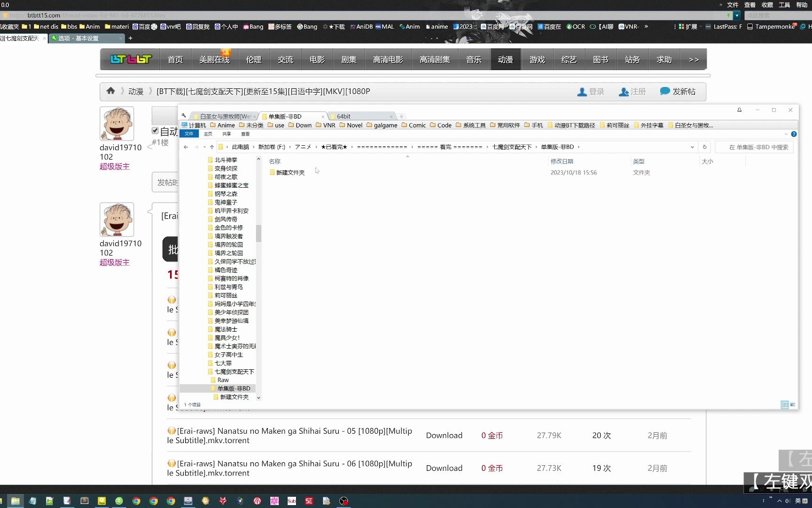This screenshot has height=508, width=812.
Task: Download the episode 05 torrent via its Download link
Action: (x=444, y=435)
